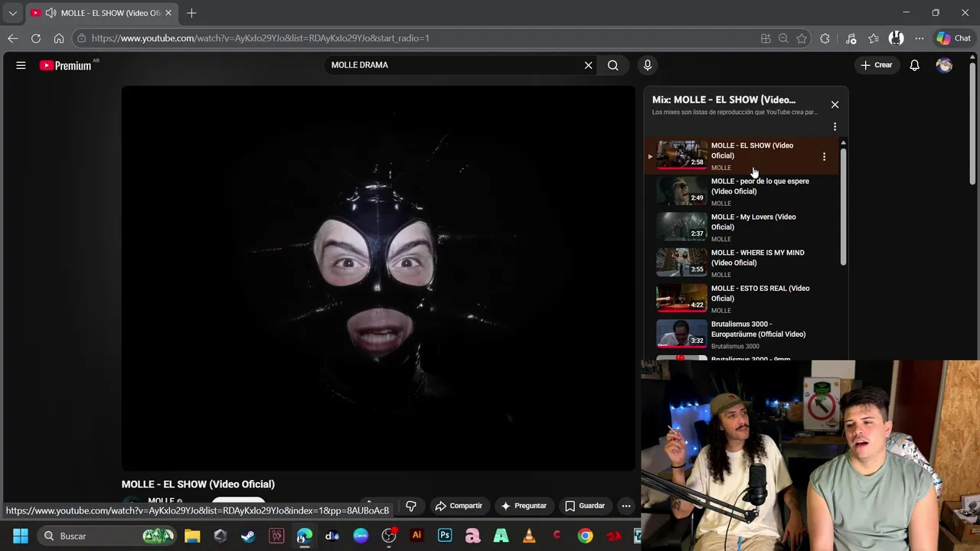Close the Mix playlist panel
The width and height of the screenshot is (980, 551).
835,104
